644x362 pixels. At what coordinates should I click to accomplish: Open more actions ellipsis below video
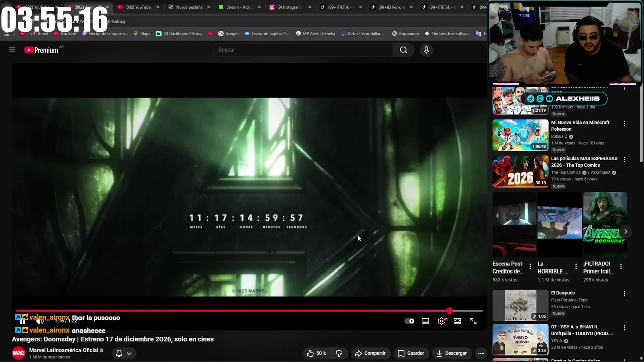click(481, 353)
